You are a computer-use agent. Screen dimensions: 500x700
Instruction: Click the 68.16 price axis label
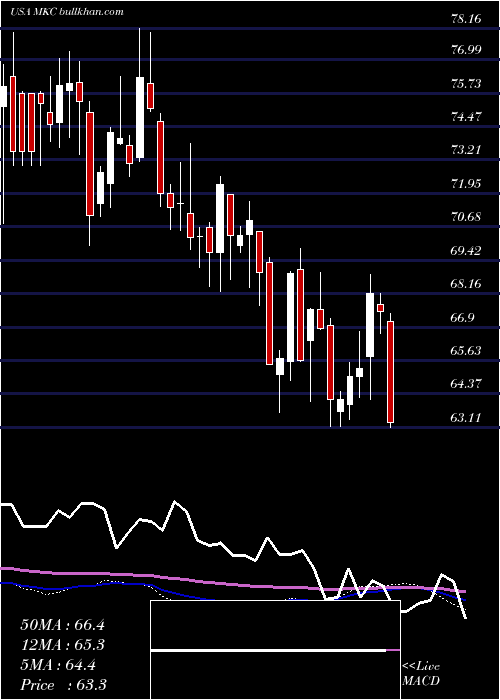click(x=467, y=284)
